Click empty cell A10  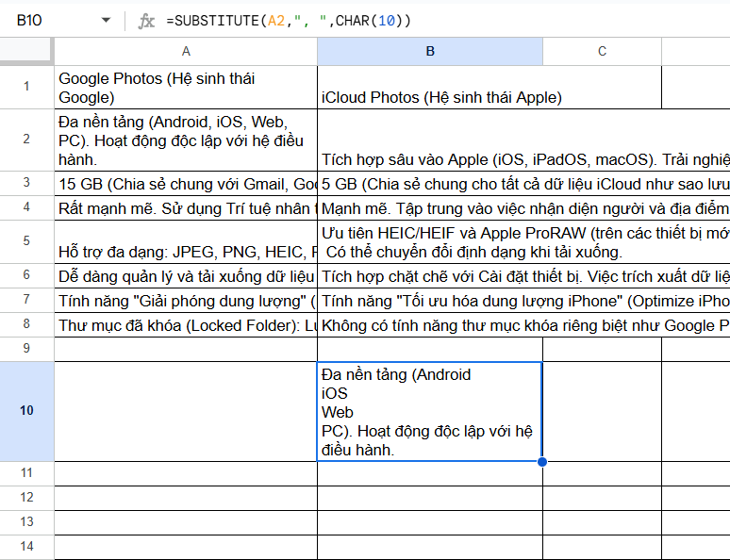point(186,411)
